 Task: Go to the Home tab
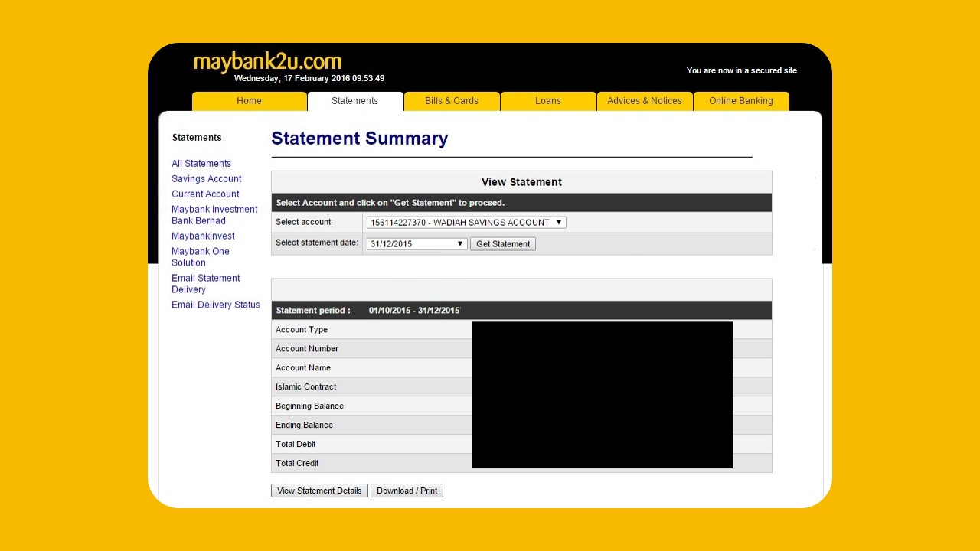point(249,101)
